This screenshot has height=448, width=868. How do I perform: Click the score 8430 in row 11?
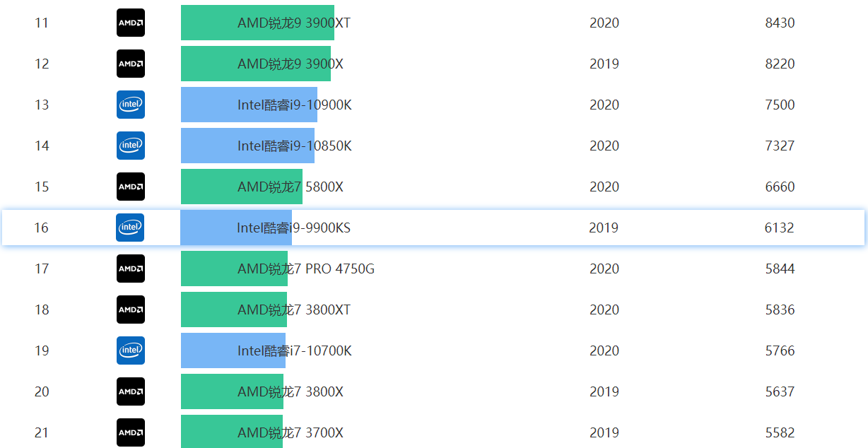[780, 23]
